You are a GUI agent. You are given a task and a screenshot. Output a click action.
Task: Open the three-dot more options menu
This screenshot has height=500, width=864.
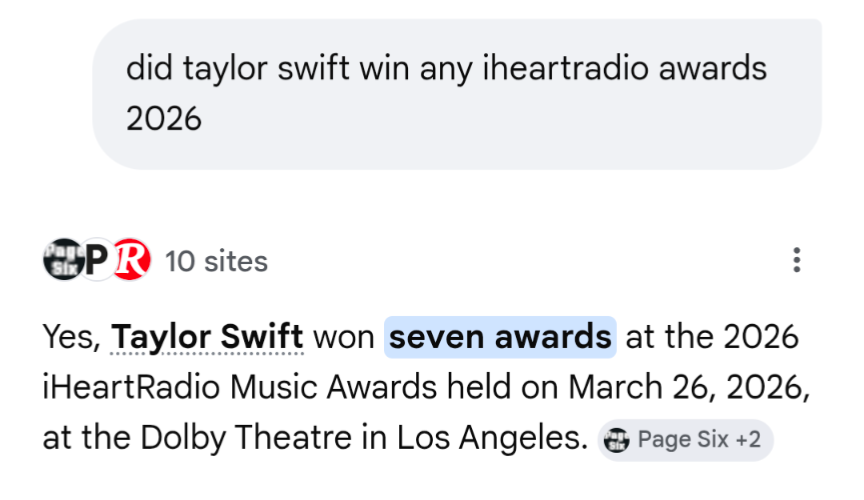pos(796,261)
